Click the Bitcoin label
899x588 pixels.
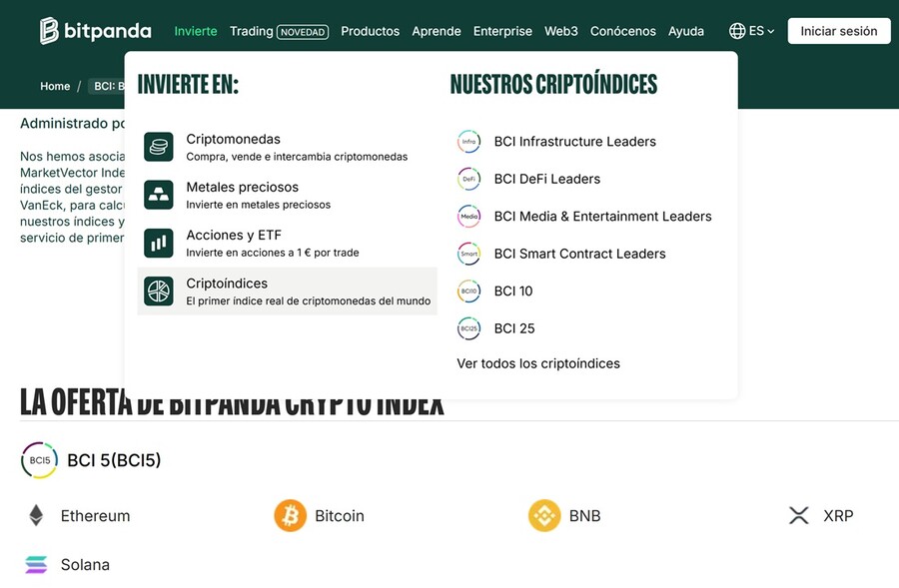pyautogui.click(x=340, y=516)
